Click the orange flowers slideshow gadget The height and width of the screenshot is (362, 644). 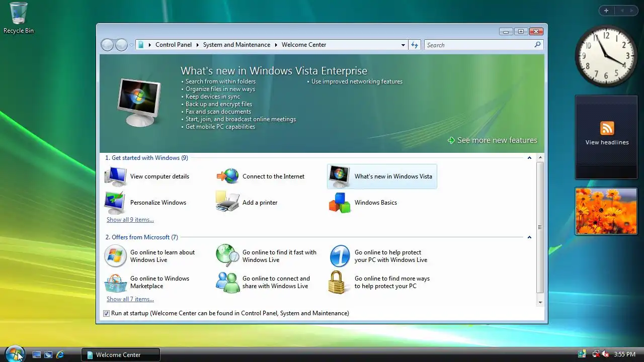coord(606,211)
